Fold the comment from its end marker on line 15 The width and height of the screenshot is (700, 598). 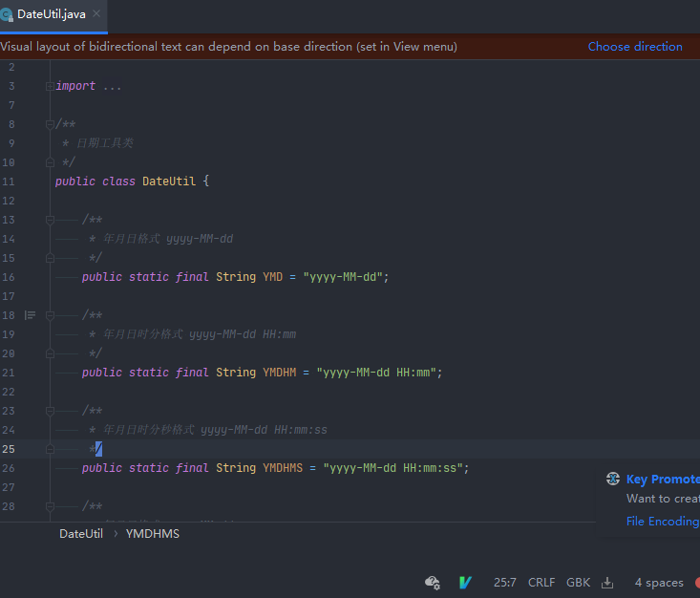coord(50,258)
